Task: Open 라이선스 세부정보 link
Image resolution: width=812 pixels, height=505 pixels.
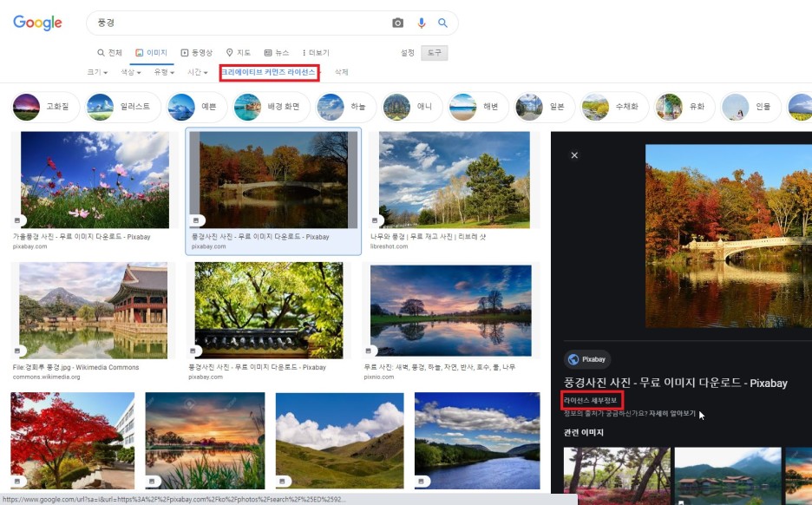Action: point(591,400)
